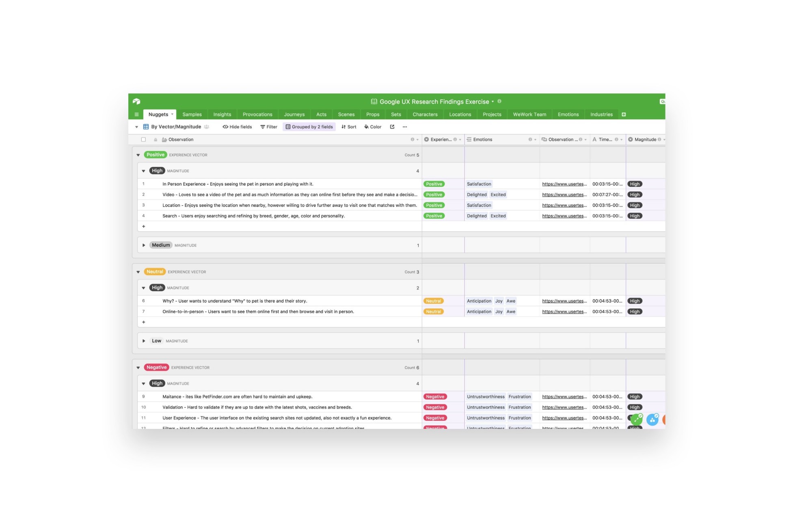Image resolution: width=812 pixels, height=523 pixels.
Task: Click the add table plus icon
Action: pyautogui.click(x=624, y=114)
